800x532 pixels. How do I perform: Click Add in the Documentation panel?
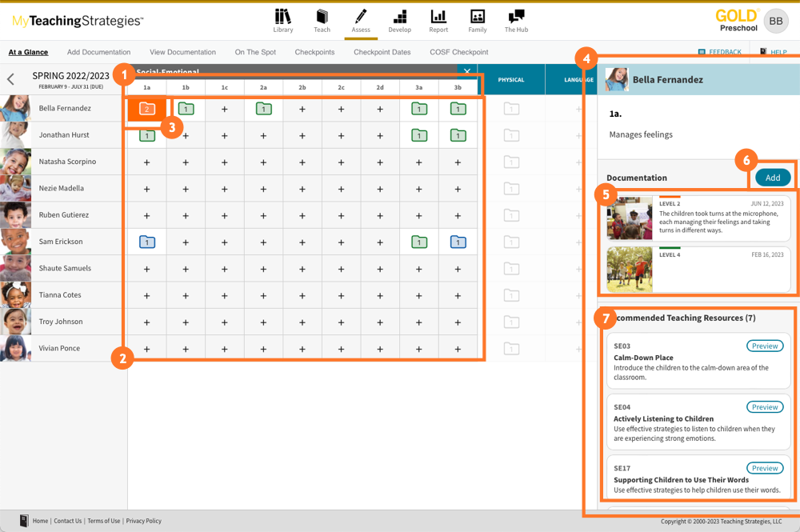(773, 178)
